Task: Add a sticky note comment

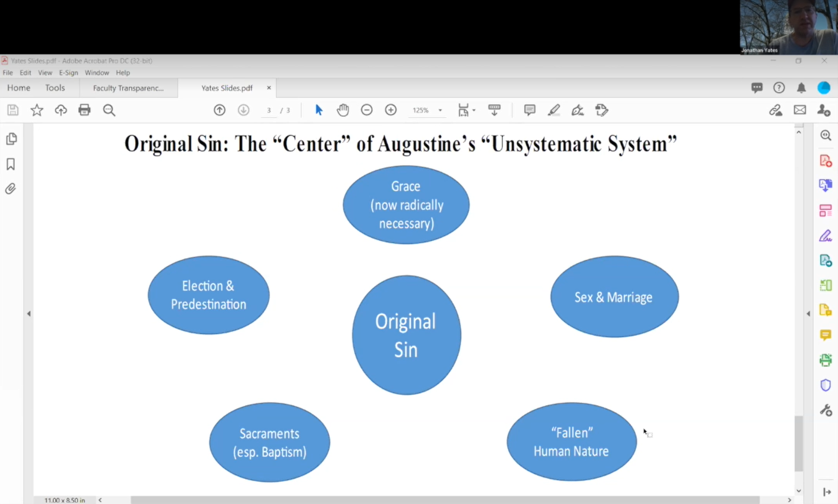Action: 529,110
